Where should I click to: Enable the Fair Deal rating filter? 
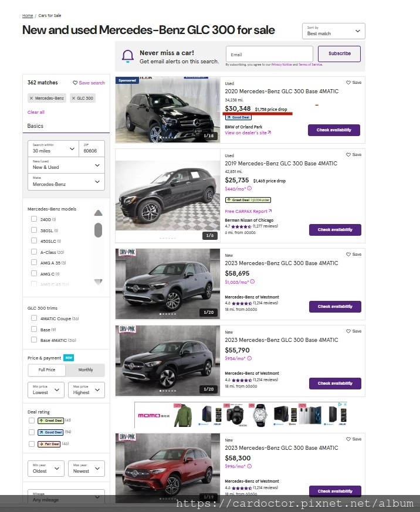pos(32,444)
